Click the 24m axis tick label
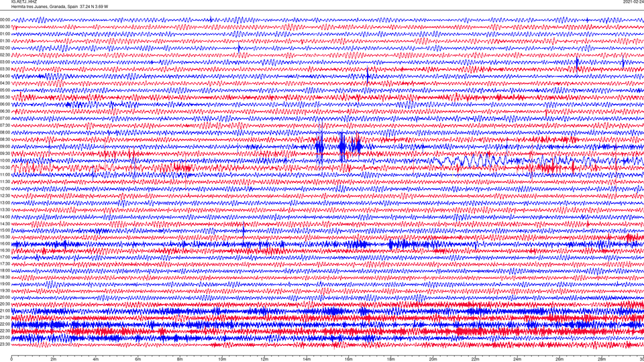Viewport: 644px width, 362px height. coord(517,359)
